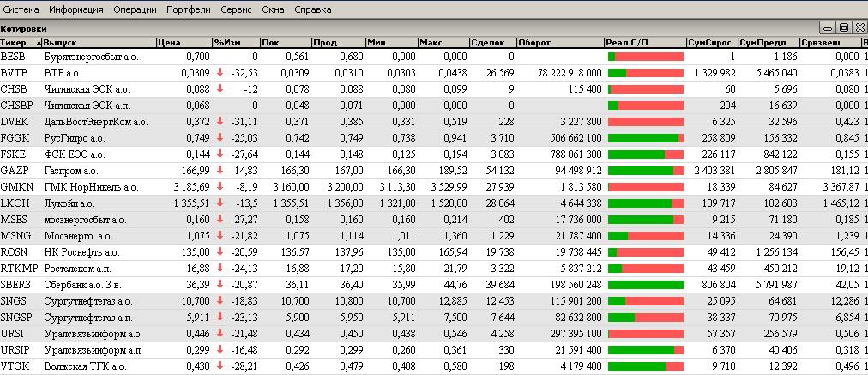Select the SNGS ticker

click(13, 301)
